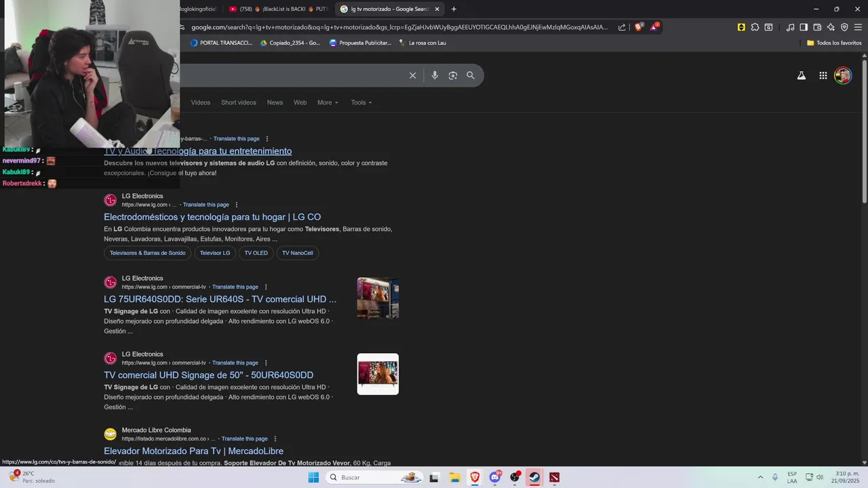This screenshot has width=868, height=488.
Task: Open 'LG 75UR640S0DD: Serie UR640S' result
Action: (x=220, y=299)
